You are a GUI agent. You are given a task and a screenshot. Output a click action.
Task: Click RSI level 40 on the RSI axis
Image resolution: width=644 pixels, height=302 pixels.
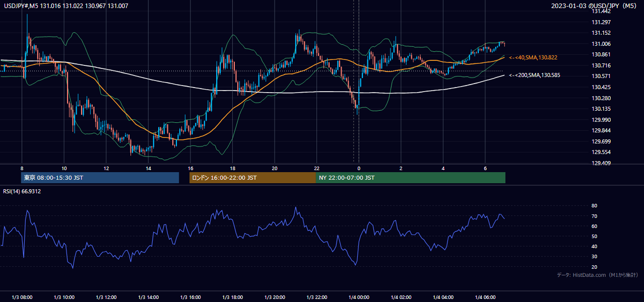pyautogui.click(x=595, y=246)
